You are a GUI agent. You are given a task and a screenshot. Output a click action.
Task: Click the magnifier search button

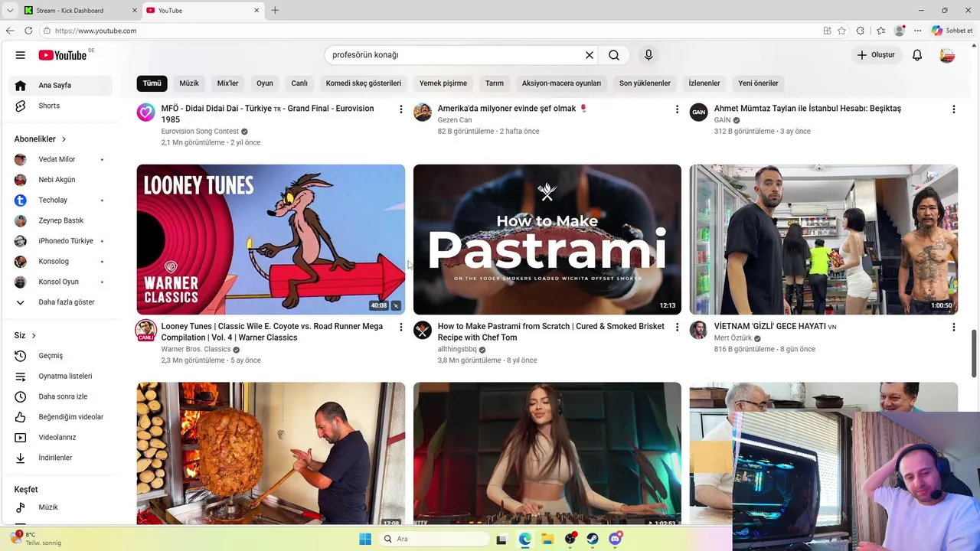[x=614, y=55]
